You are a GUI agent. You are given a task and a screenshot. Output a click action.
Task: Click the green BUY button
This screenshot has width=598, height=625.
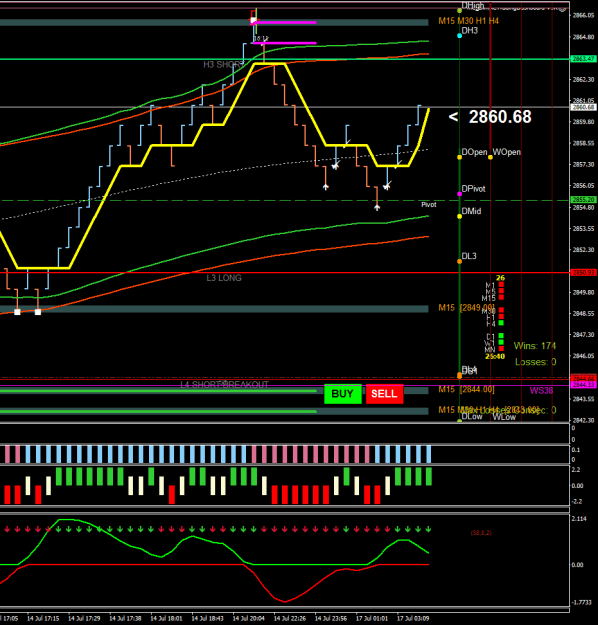pyautogui.click(x=342, y=394)
